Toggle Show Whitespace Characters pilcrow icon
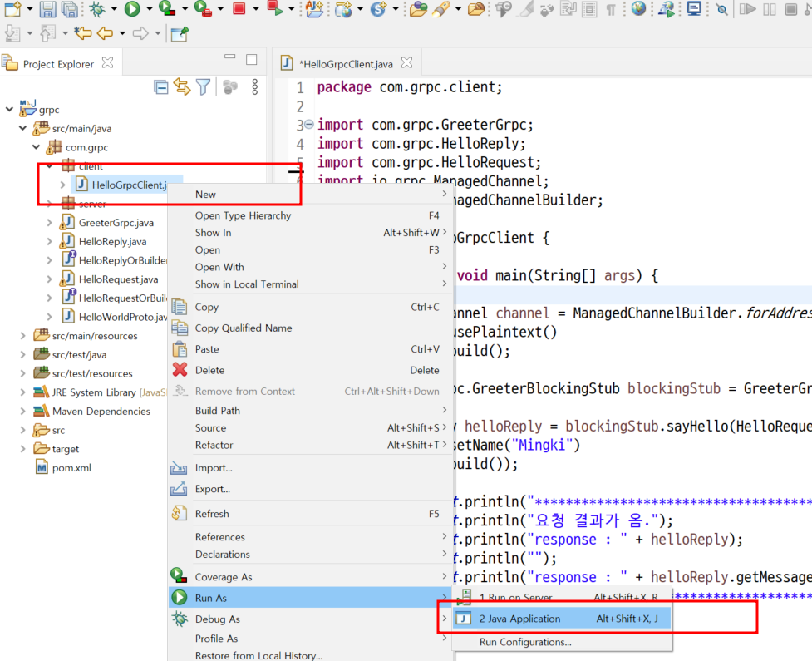Screen dimensions: 812x661 coord(611,9)
